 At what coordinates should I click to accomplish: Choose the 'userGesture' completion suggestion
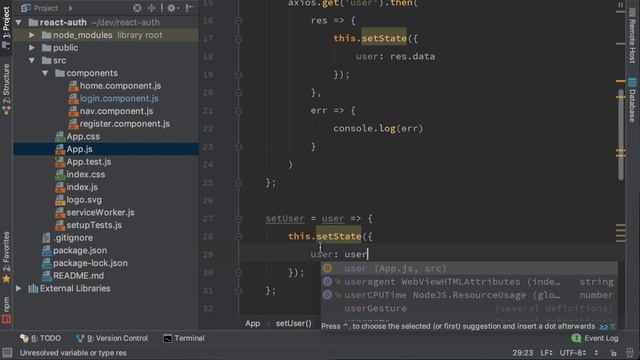(469, 308)
